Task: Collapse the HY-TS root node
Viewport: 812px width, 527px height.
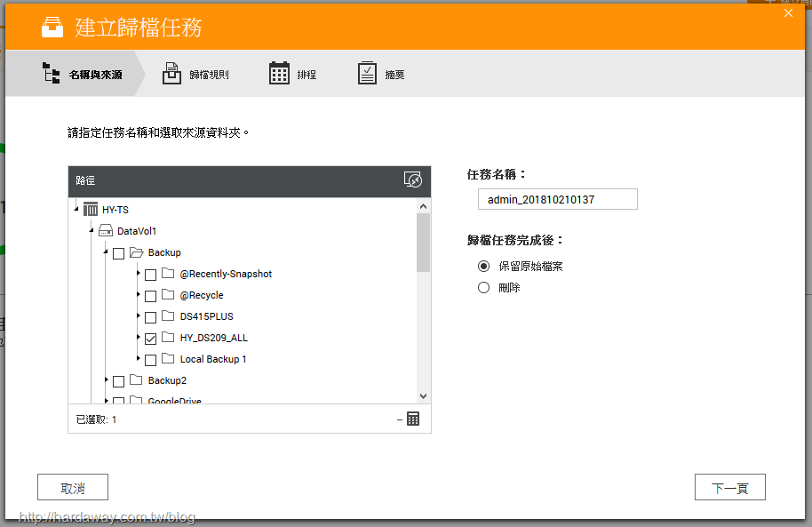Action: (x=76, y=209)
